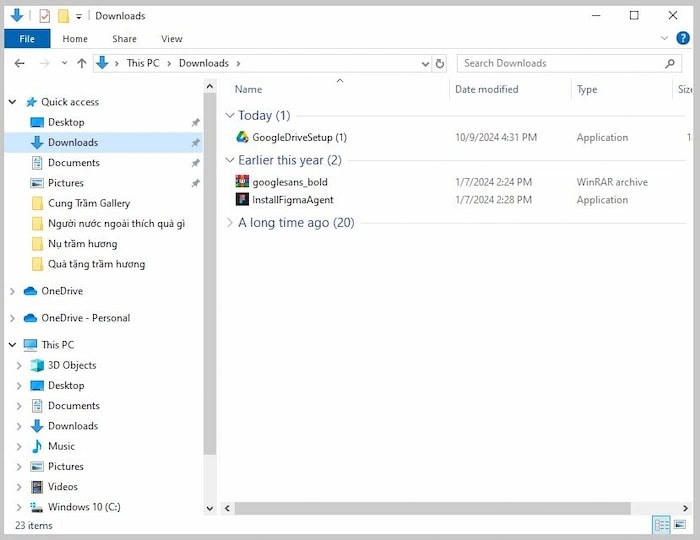The width and height of the screenshot is (700, 540).
Task: Click the InstallFigmaAgent file icon
Action: click(x=242, y=200)
